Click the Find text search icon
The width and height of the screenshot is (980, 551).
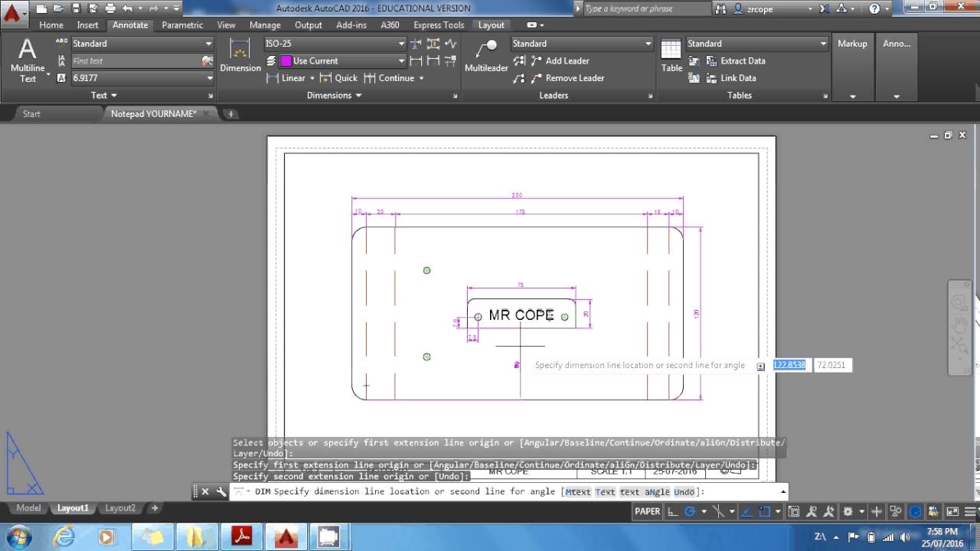(207, 60)
